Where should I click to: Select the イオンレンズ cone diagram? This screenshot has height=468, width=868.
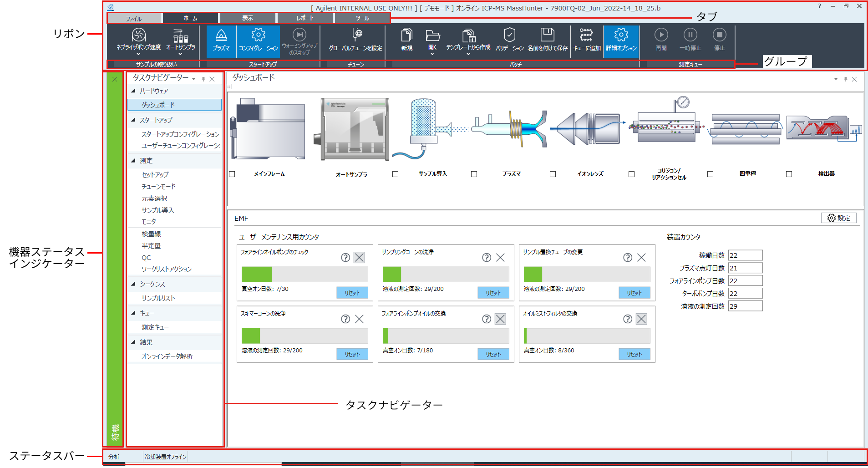(x=588, y=129)
